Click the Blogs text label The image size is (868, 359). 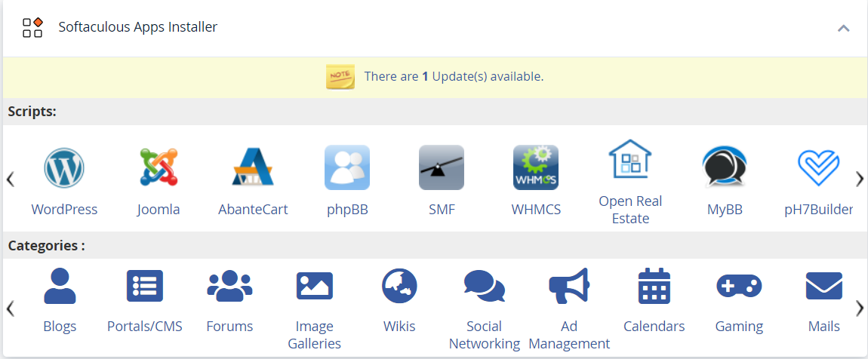(x=59, y=327)
